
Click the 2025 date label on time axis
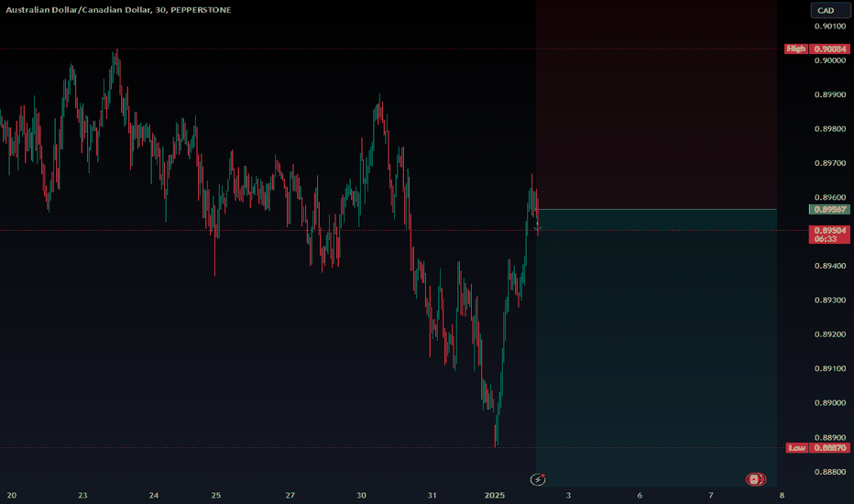point(495,495)
